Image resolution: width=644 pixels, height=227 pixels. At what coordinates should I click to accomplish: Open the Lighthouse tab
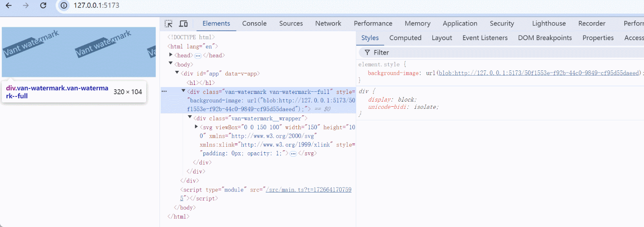tap(549, 23)
